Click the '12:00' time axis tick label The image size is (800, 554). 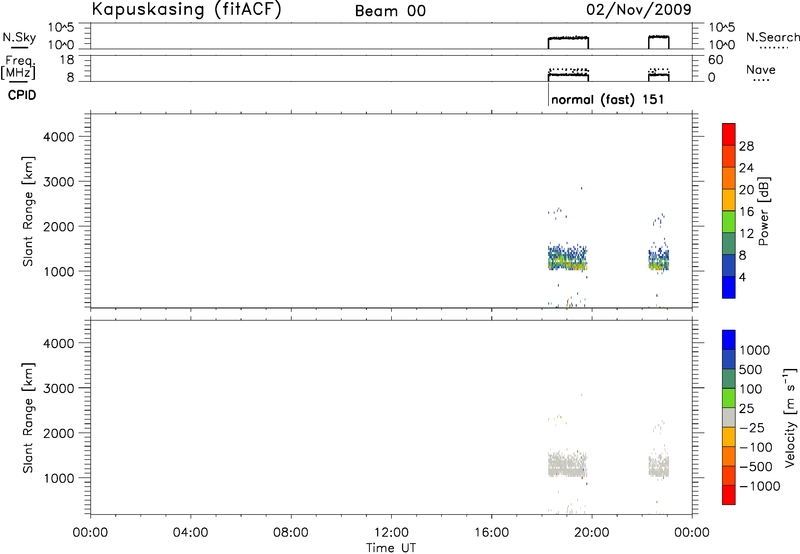tap(391, 533)
